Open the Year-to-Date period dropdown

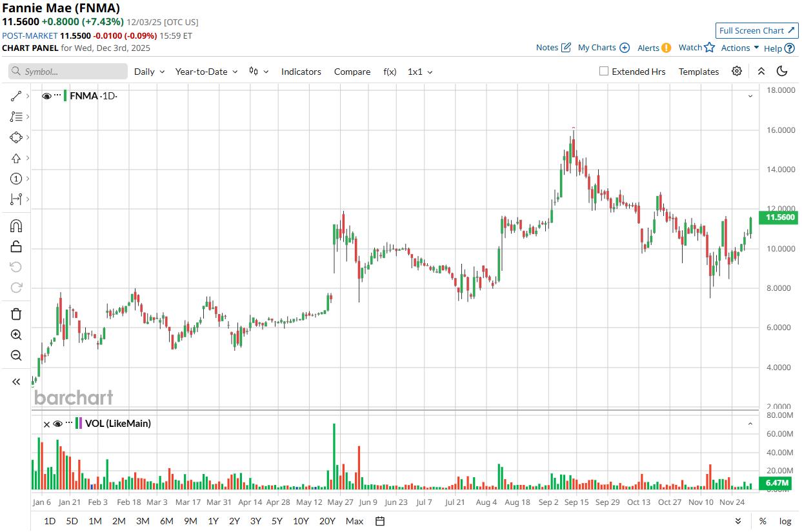coord(206,72)
